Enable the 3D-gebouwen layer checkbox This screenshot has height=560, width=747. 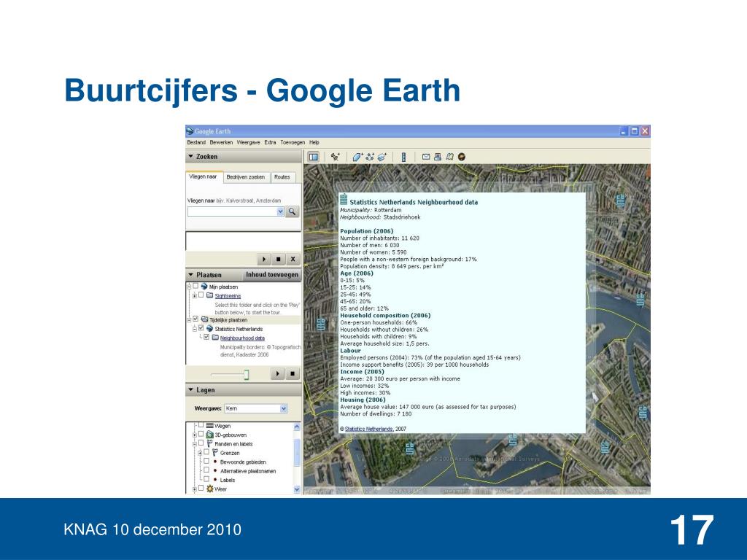click(201, 435)
